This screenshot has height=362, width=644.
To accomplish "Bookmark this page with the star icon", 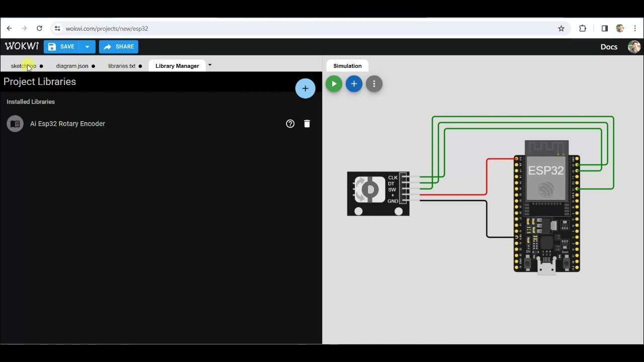I will click(561, 29).
